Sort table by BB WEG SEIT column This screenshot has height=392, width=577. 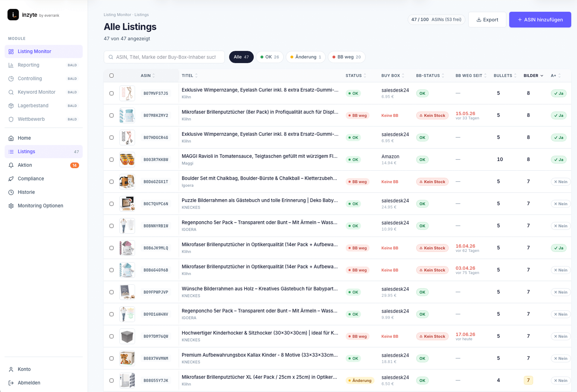coord(471,76)
